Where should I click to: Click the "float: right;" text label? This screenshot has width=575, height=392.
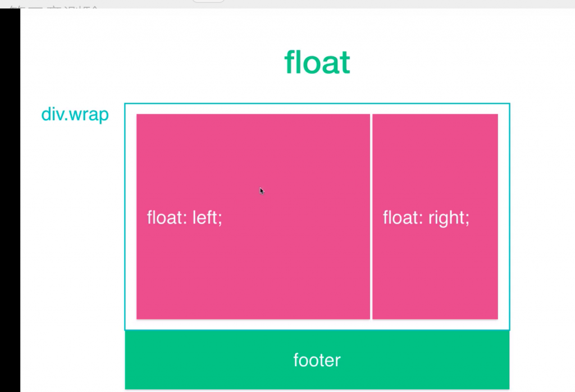426,217
